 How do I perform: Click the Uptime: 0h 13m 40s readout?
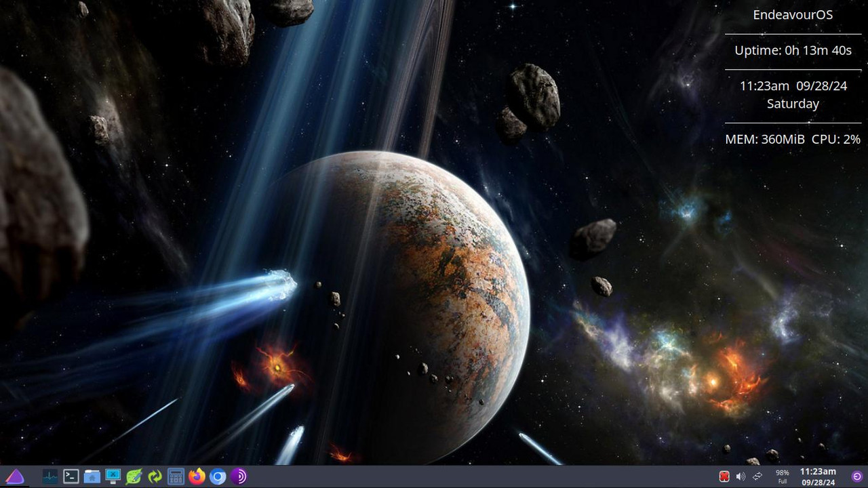[793, 50]
